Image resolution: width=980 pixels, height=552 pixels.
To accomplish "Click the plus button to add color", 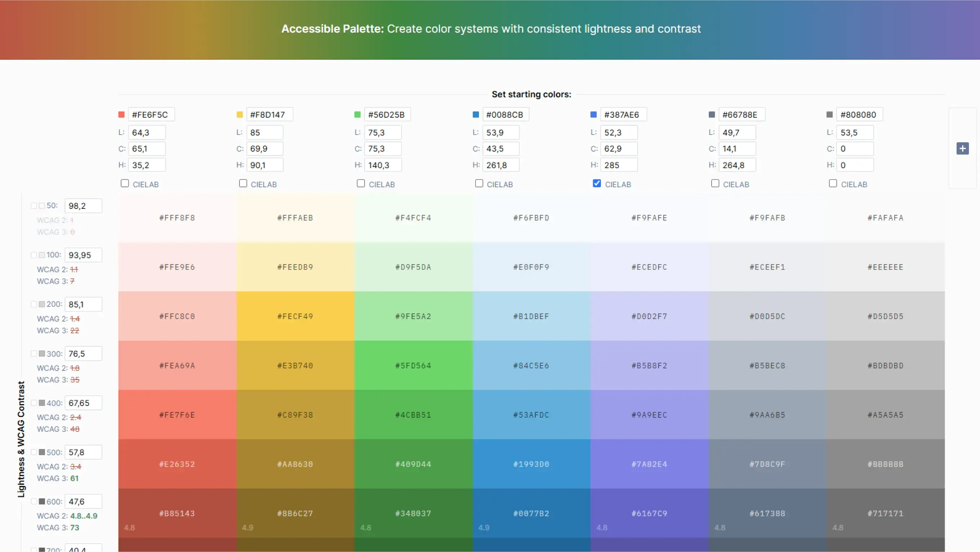I will (962, 148).
